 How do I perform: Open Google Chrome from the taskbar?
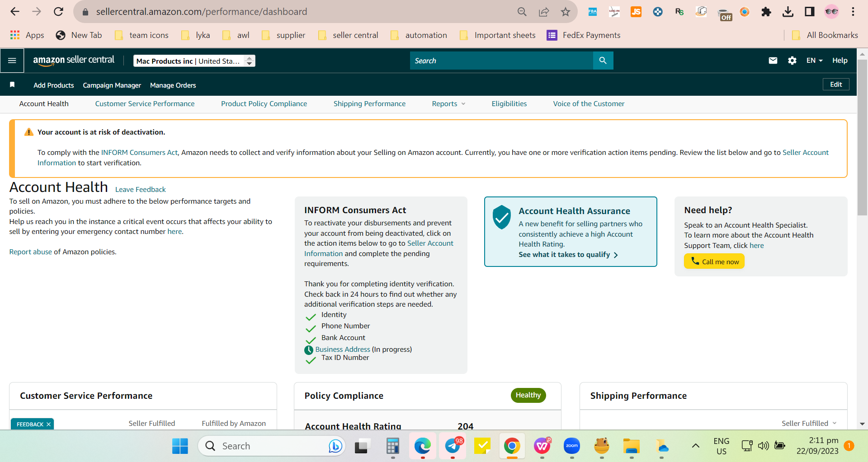click(512, 446)
